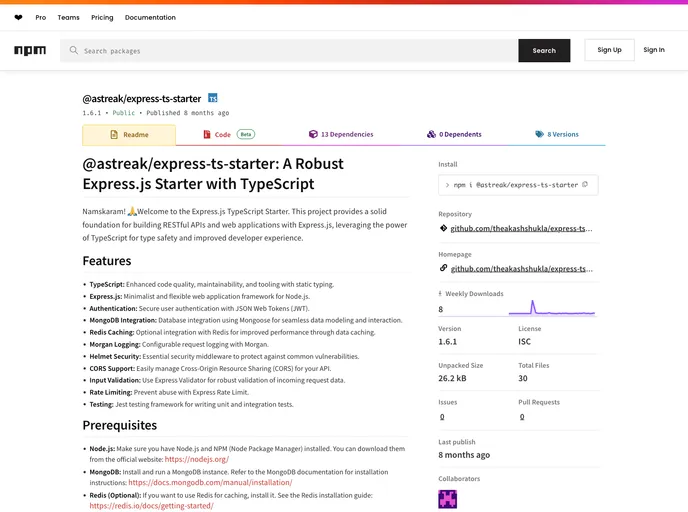Open the collaborator avatar
This screenshot has height=512, width=688.
448,499
